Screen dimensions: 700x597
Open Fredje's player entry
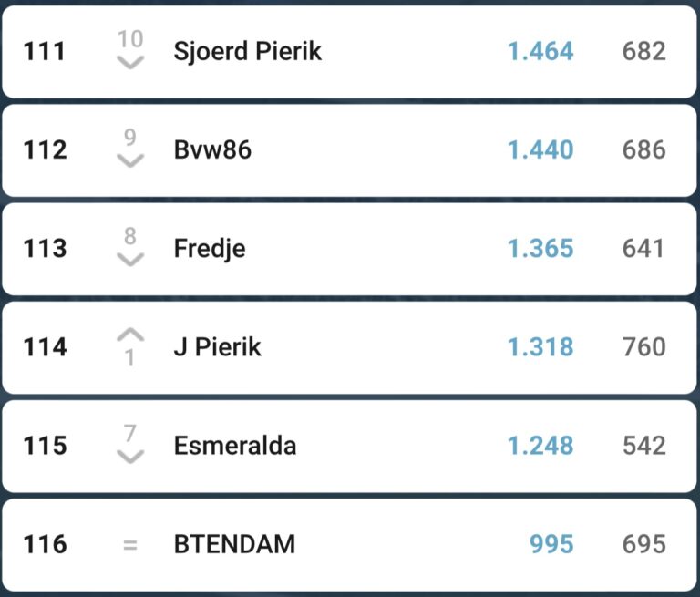[210, 249]
